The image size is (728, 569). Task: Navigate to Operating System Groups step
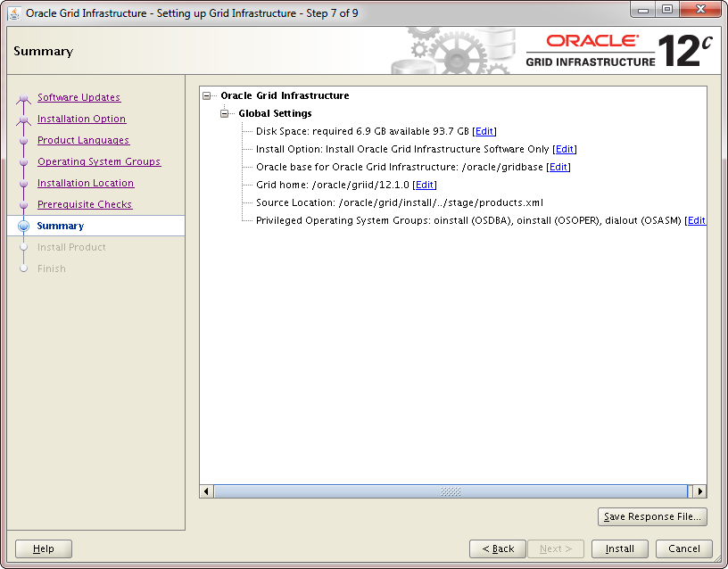99,162
